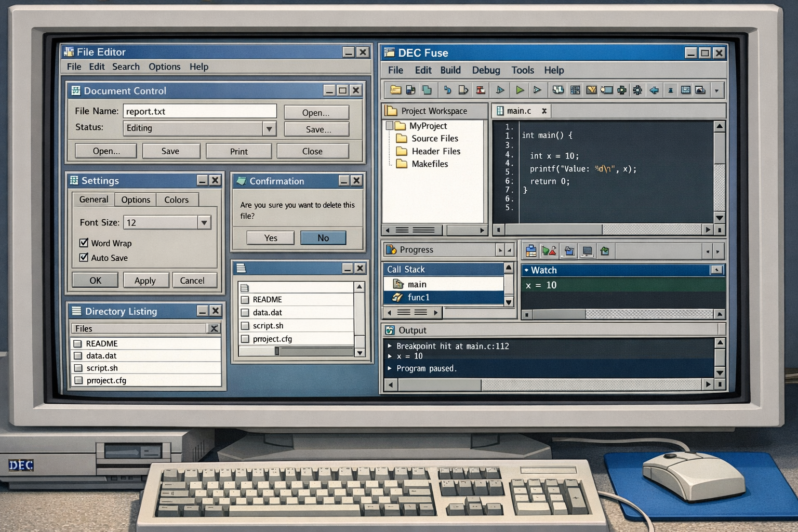The height and width of the screenshot is (532, 798).
Task: Select the green Run arrow in DEC Fuse toolbar
Action: point(520,89)
